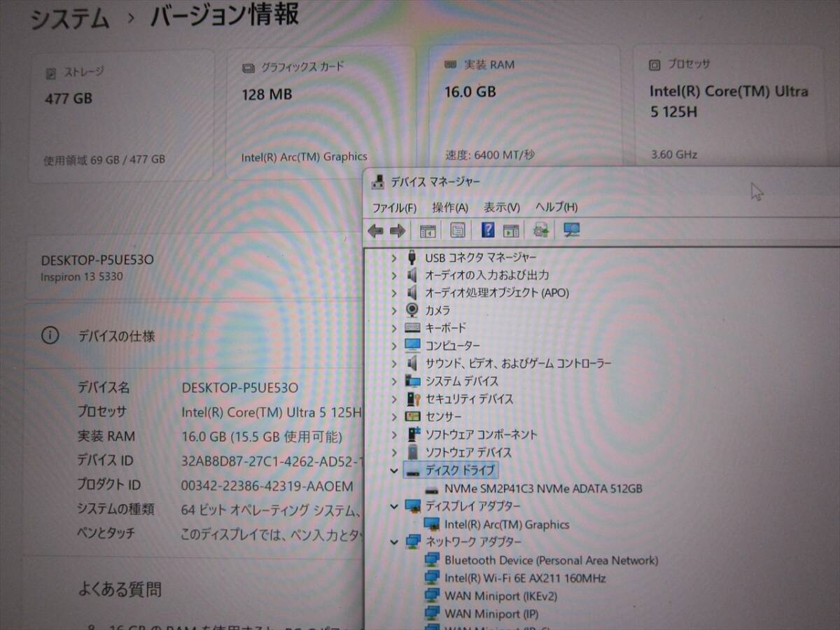
Task: Click the computer category monitor icon
Action: [413, 346]
